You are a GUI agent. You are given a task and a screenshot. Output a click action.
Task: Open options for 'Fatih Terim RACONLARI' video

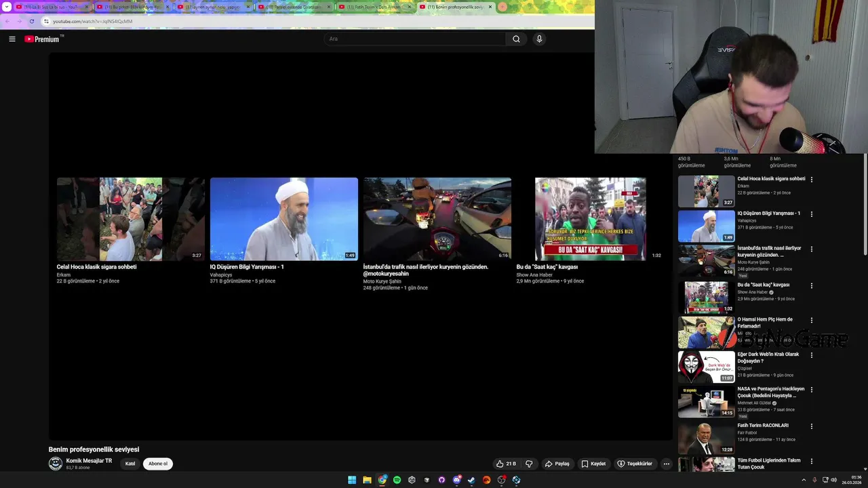click(812, 426)
